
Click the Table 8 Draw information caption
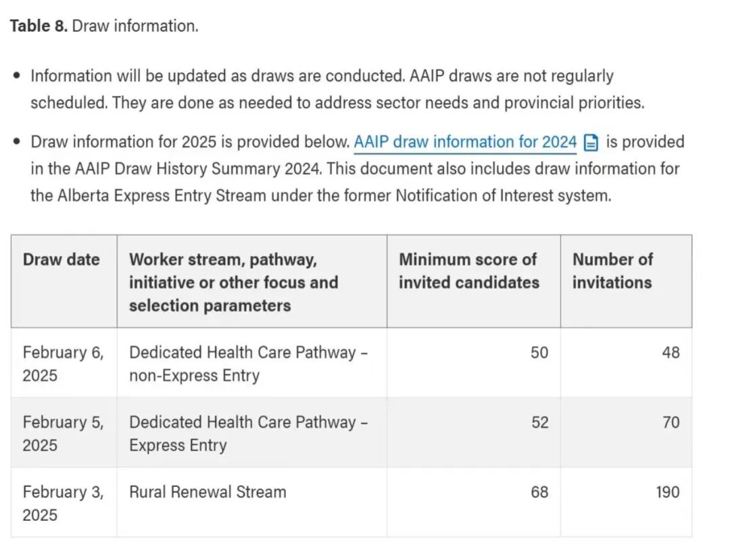(x=103, y=26)
